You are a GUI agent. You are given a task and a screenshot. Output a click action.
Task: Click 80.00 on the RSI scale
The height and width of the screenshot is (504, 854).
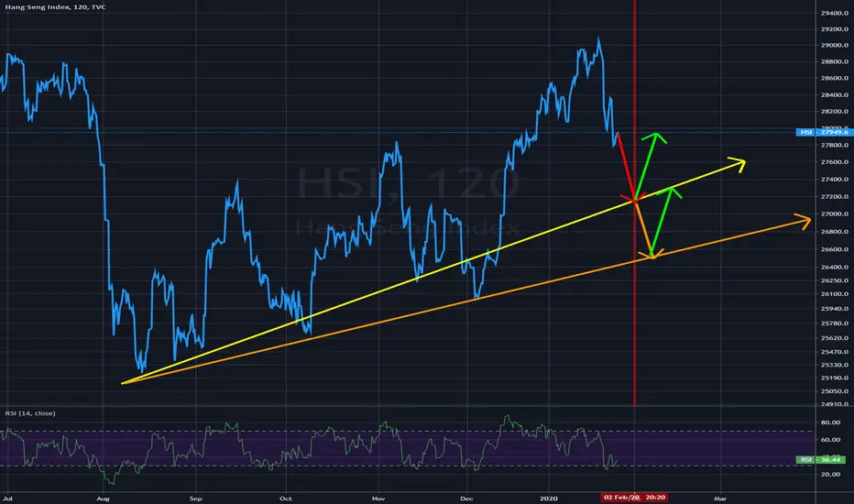[x=830, y=422]
